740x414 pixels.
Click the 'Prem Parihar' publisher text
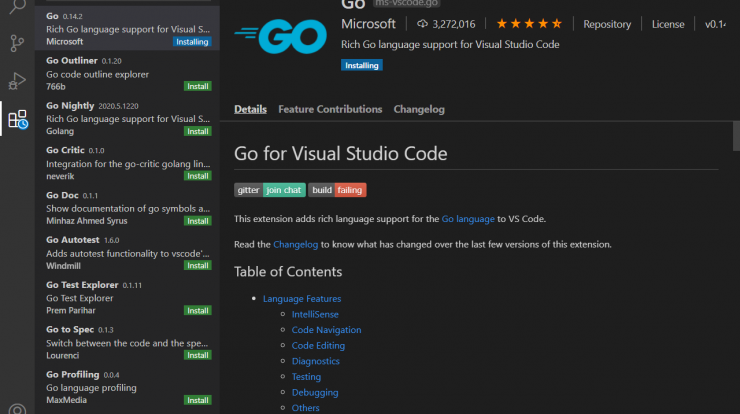pyautogui.click(x=71, y=311)
